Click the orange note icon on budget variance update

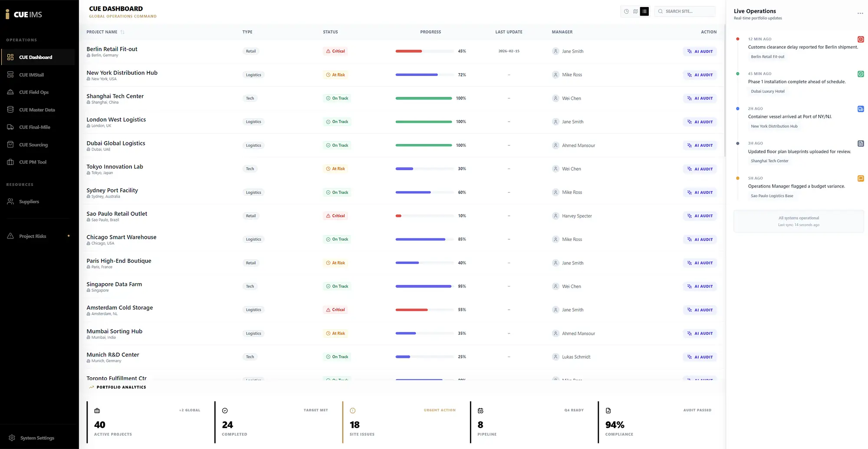click(x=860, y=178)
